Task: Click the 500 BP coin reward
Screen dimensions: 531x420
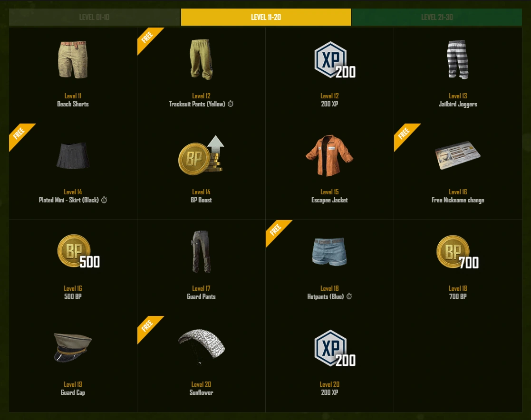Action: pos(78,251)
